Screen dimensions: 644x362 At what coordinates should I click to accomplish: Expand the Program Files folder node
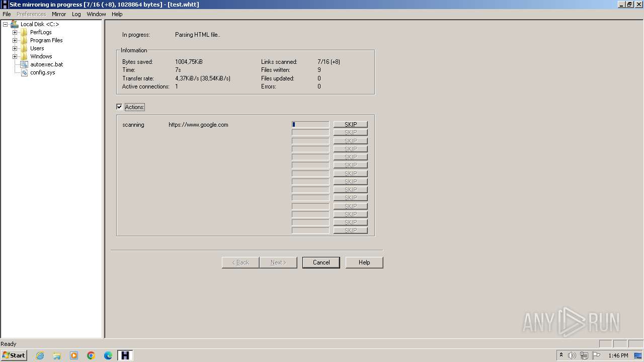coord(15,40)
